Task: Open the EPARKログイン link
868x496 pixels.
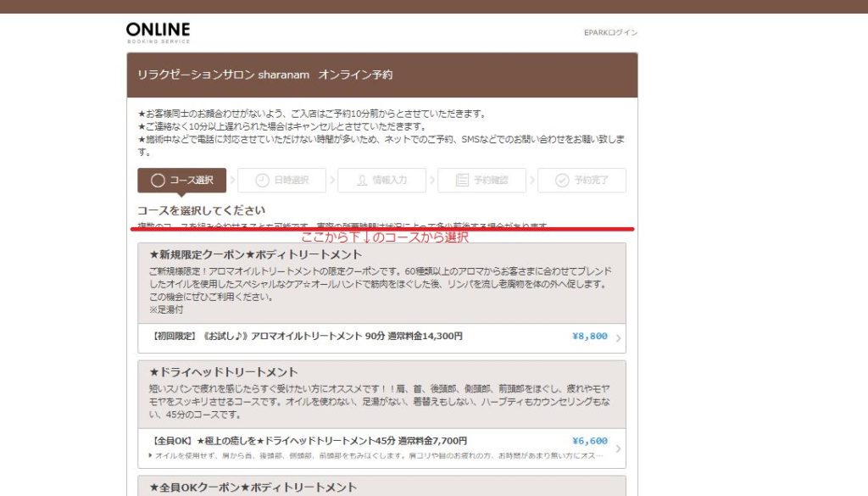Action: (x=610, y=33)
